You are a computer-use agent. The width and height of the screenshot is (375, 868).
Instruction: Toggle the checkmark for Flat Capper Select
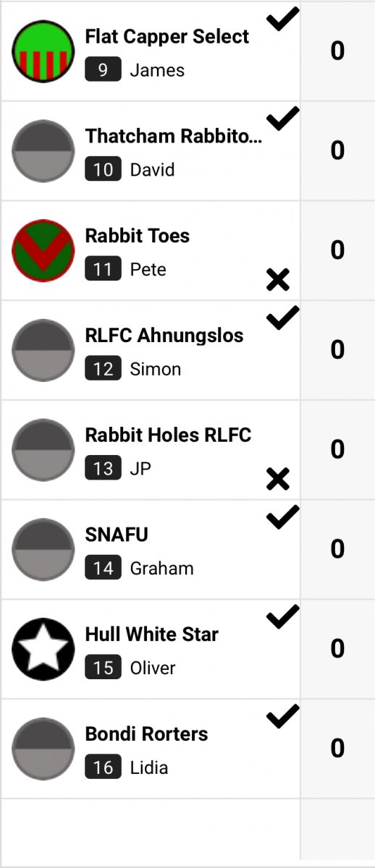click(283, 20)
